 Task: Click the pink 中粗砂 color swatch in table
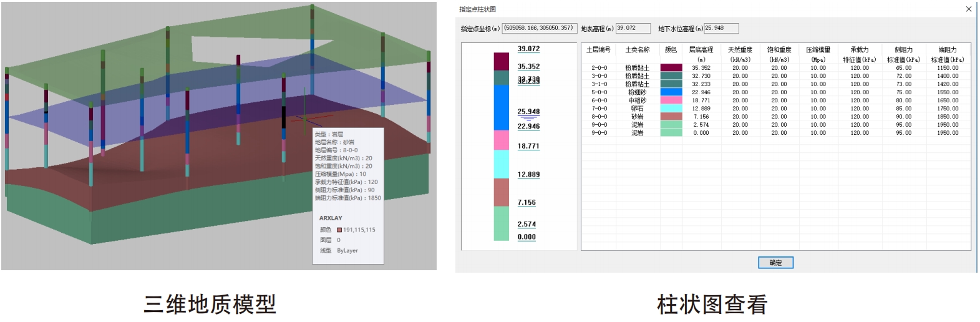(671, 100)
